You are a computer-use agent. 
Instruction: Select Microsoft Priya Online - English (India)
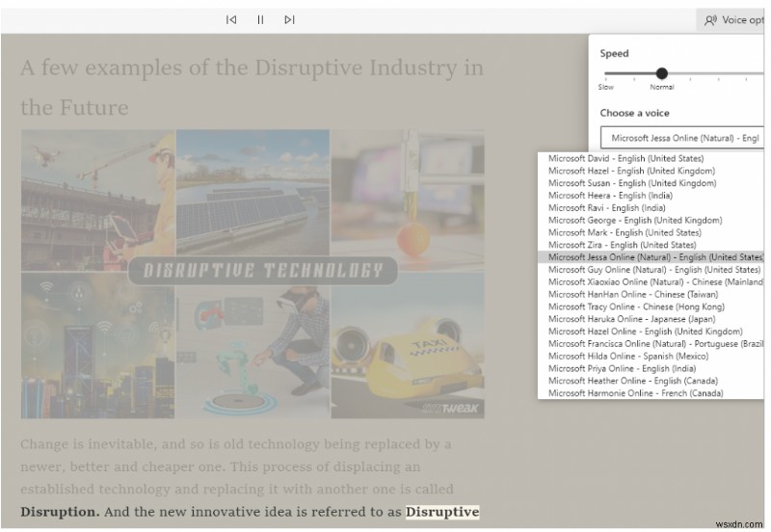651,369
